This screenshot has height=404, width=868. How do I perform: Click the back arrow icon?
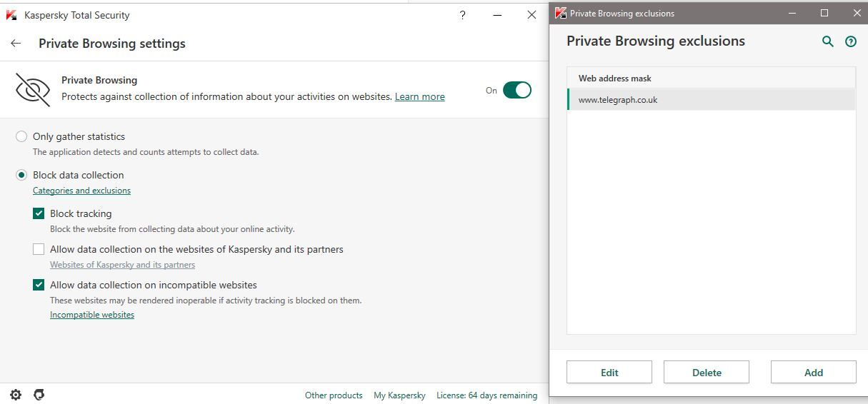[16, 44]
